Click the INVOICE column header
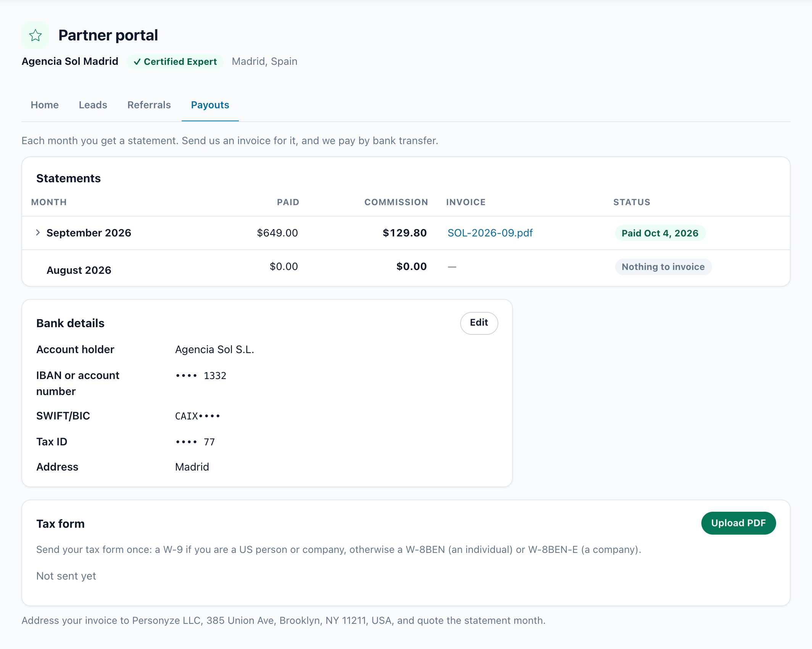The width and height of the screenshot is (812, 649). tap(466, 202)
